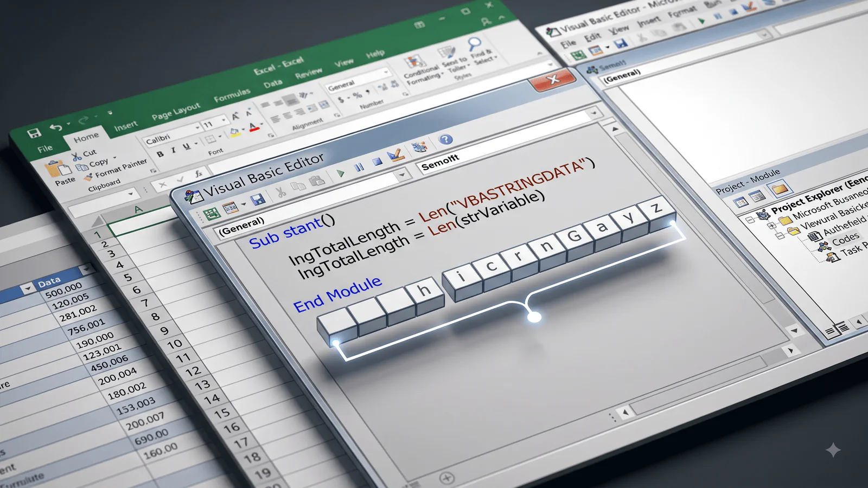Stop execution with the blue Reset square

tap(378, 162)
